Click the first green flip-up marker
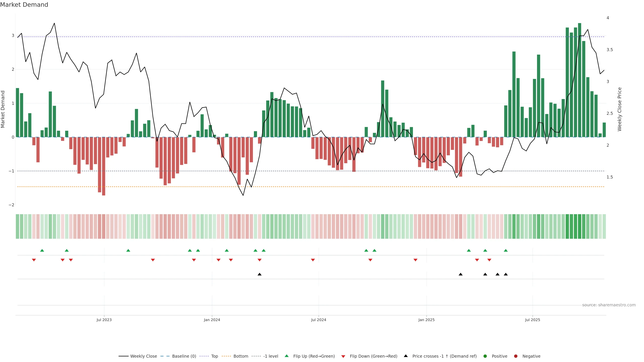644x362 pixels. (42, 251)
